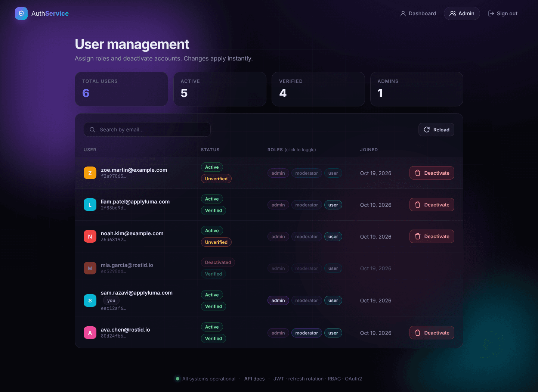Click the Unverified badge for noah.kim
The width and height of the screenshot is (538, 392).
216,242
